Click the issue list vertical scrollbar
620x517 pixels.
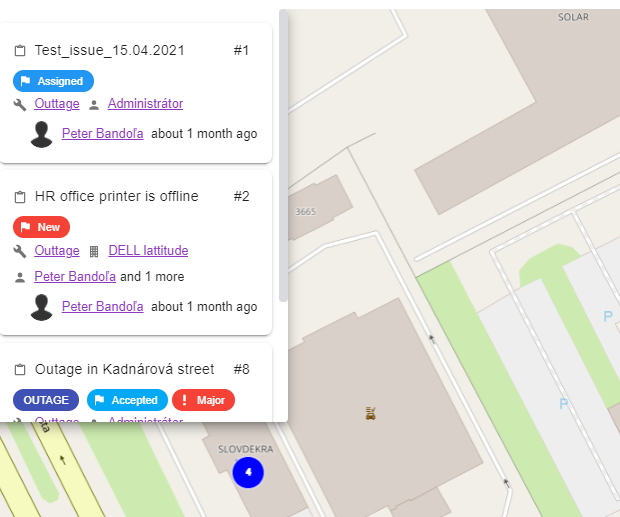click(x=283, y=150)
